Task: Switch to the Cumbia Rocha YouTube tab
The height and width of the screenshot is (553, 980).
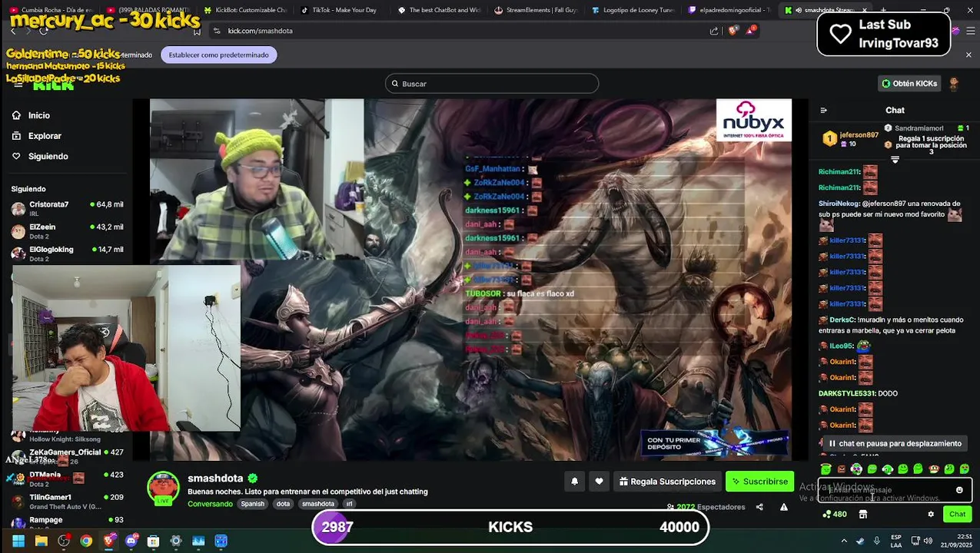Action: tap(51, 10)
